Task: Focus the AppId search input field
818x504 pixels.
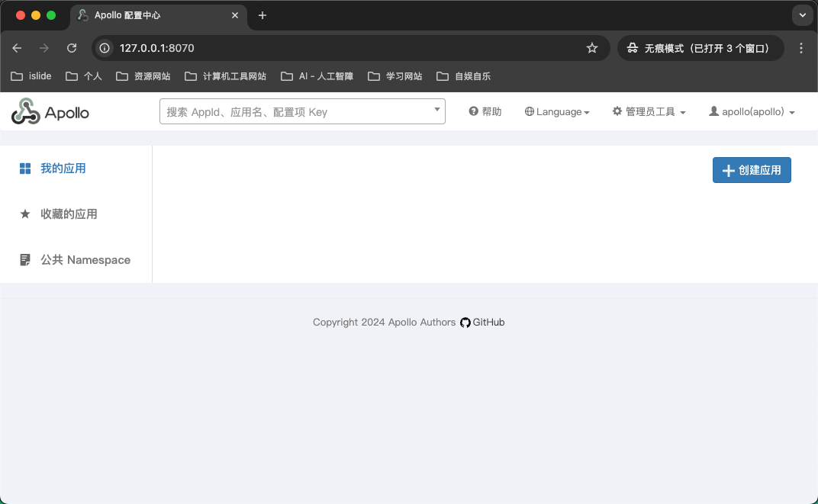Action: [294, 112]
